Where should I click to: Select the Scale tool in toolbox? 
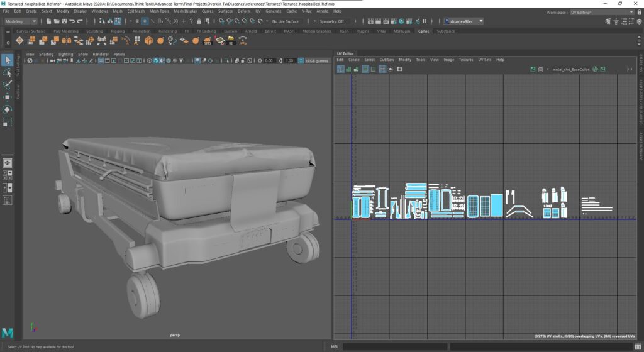click(7, 122)
